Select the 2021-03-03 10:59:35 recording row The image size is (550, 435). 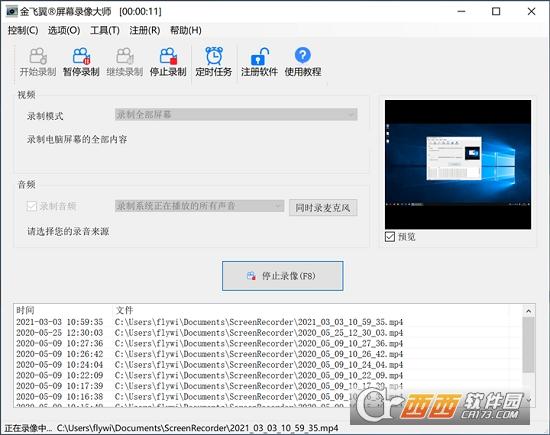[268, 322]
